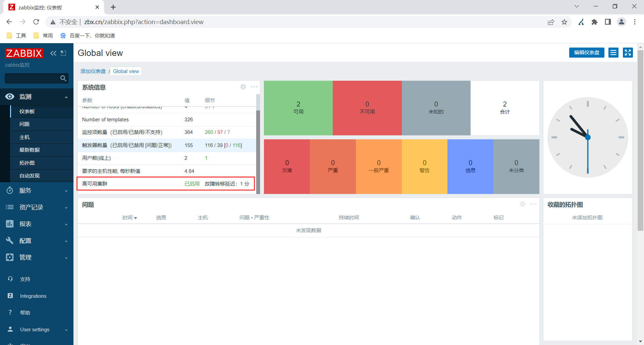644x345 pixels.
Task: Click the 编辑仪表盘 button
Action: (x=587, y=53)
